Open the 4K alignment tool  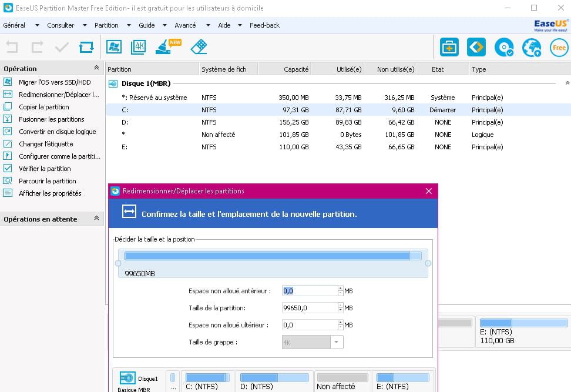[x=138, y=47]
